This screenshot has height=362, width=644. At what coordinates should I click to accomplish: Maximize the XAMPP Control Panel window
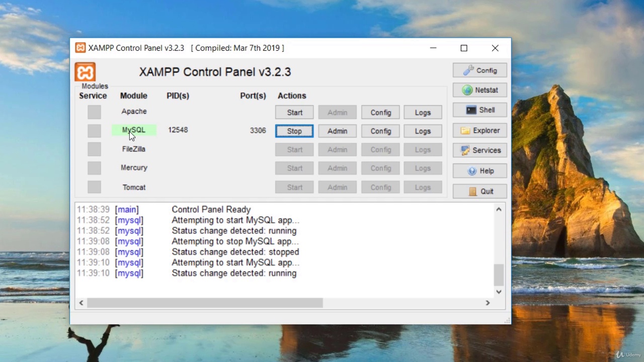coord(464,48)
